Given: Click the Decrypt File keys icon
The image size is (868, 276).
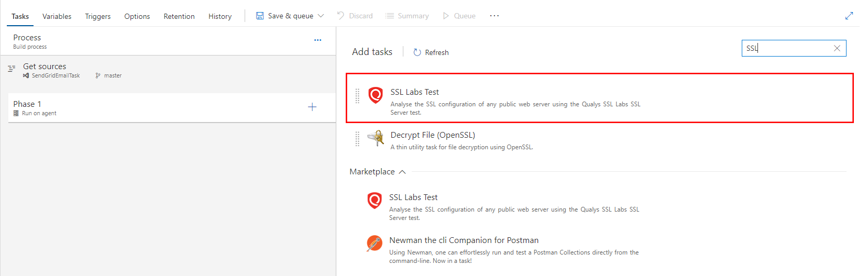Looking at the screenshot, I should tap(376, 138).
